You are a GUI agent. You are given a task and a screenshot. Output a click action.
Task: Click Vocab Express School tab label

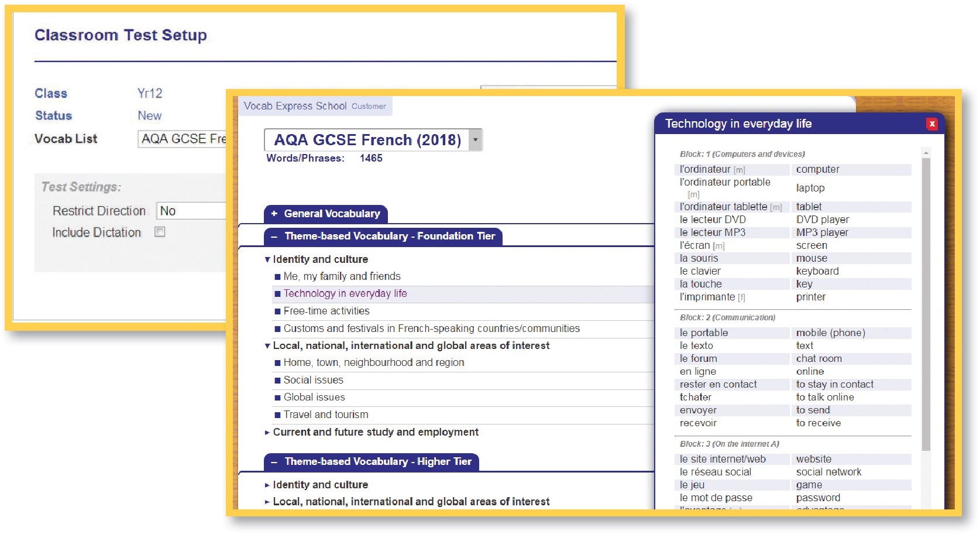coord(295,106)
